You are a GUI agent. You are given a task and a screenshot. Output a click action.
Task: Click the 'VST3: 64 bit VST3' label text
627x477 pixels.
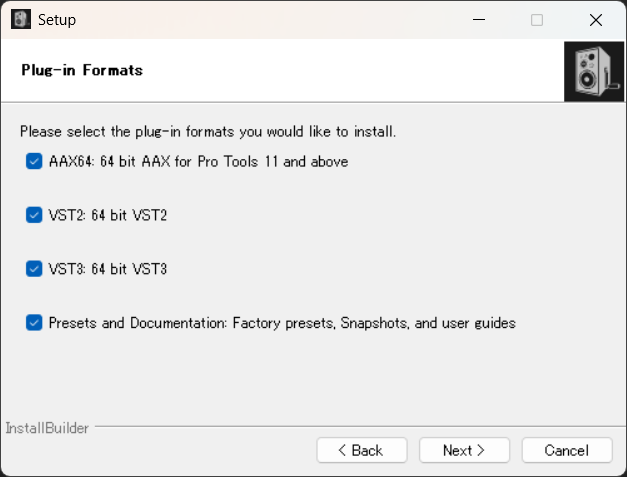tap(108, 269)
